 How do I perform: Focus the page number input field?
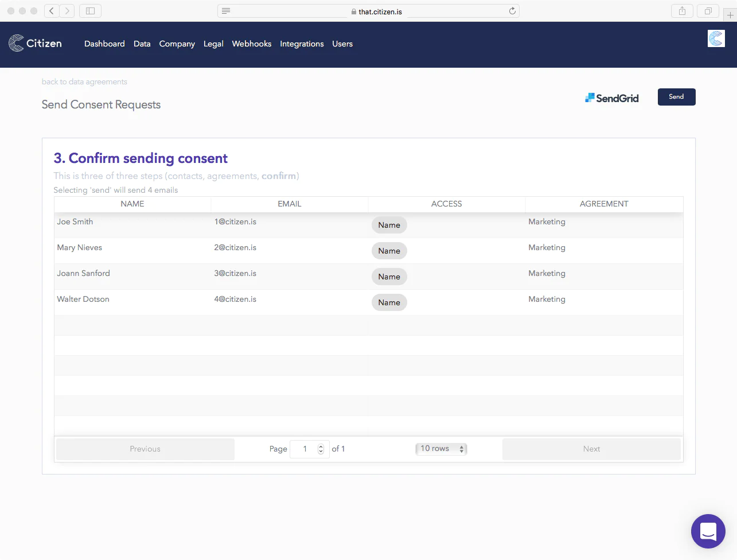point(304,449)
